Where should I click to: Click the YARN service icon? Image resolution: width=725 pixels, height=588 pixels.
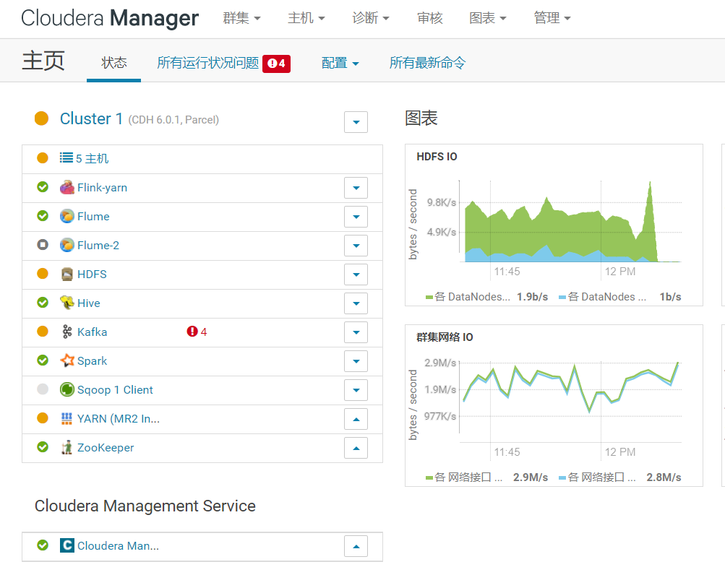point(67,418)
